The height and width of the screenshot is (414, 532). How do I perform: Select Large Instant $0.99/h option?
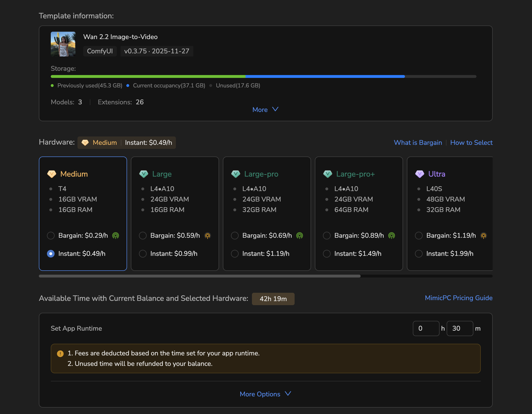pos(143,254)
